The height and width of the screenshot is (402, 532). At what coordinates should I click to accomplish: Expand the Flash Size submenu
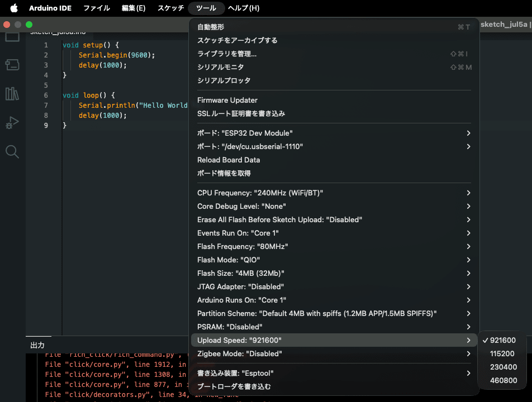(334, 273)
